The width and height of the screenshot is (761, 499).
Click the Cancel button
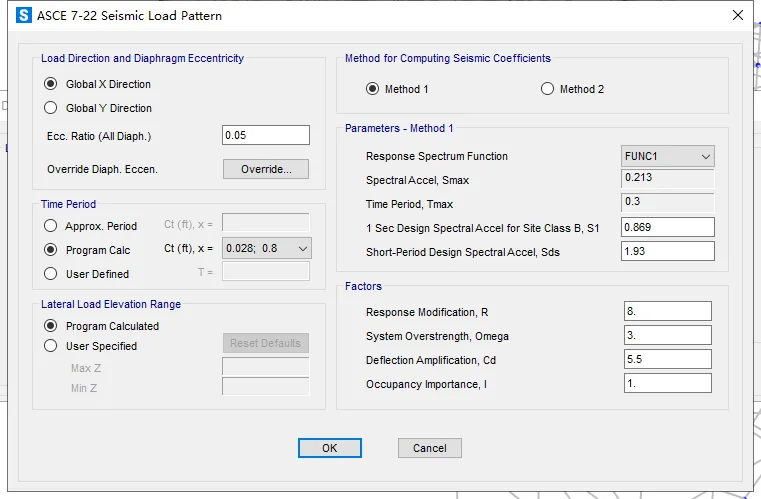tap(430, 448)
